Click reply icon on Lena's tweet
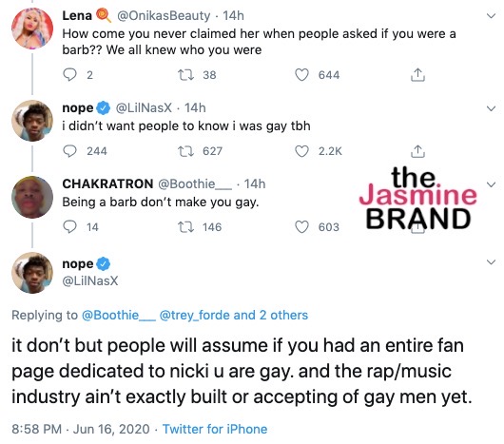Screen dimensions: 504x444 [69, 75]
